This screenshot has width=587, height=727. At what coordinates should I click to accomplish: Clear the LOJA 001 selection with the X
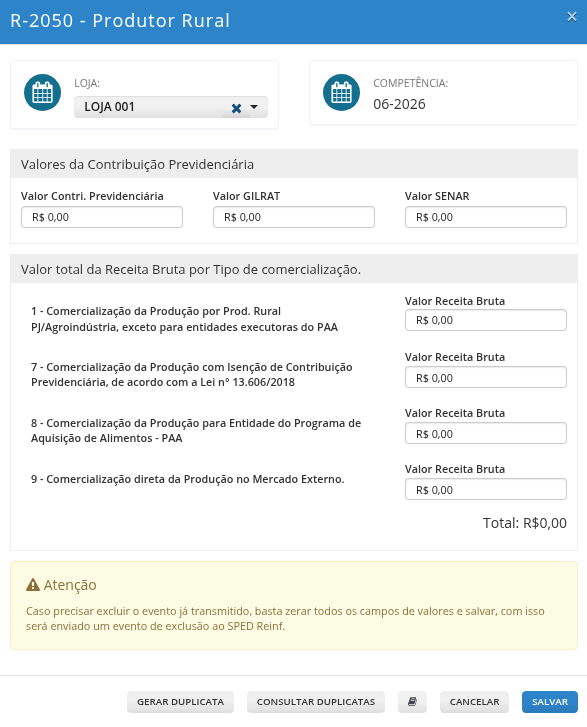236,108
